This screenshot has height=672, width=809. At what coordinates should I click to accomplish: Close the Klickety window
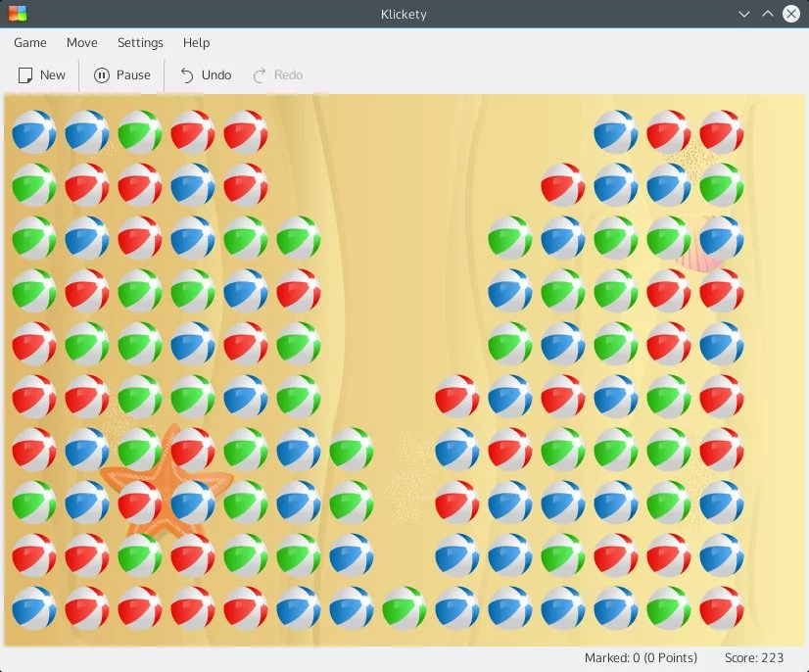coord(791,14)
